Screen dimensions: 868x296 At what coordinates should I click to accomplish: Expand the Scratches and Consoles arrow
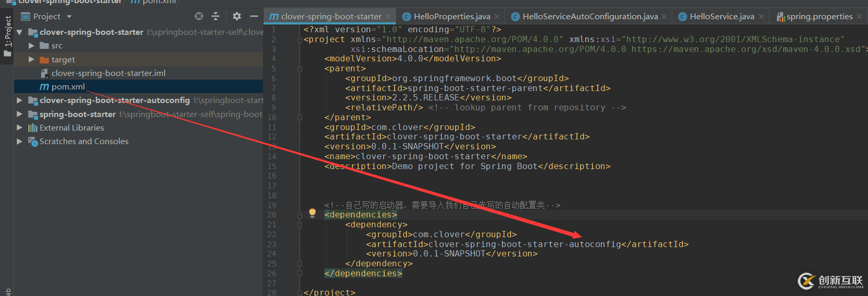point(19,141)
